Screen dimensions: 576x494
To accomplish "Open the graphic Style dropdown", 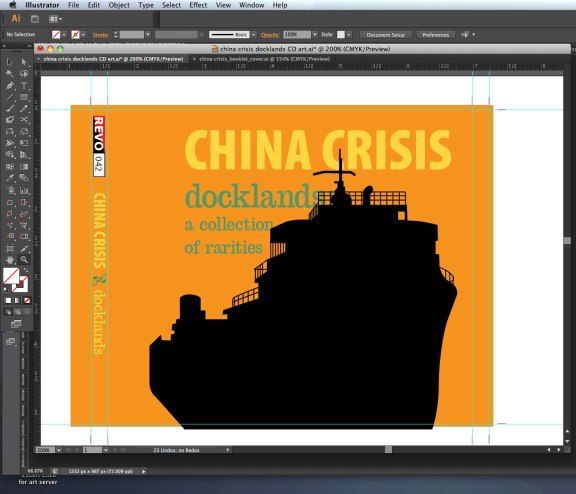I will [349, 35].
